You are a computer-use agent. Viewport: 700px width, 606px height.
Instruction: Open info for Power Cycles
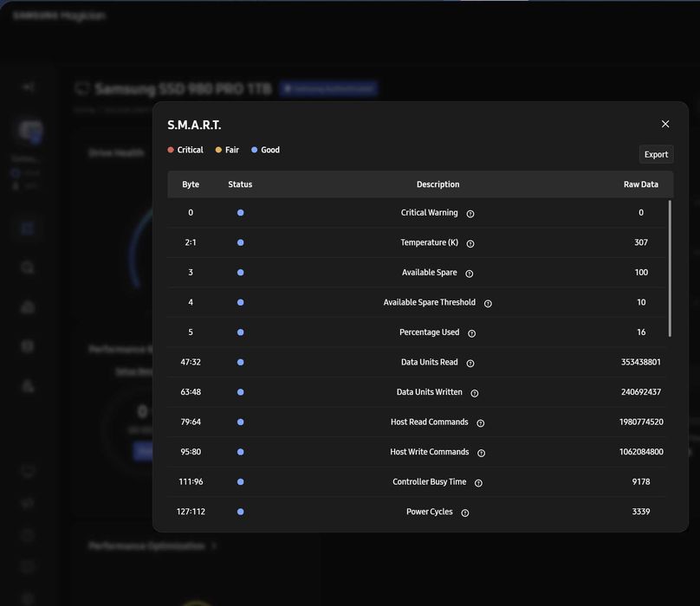[x=464, y=513]
